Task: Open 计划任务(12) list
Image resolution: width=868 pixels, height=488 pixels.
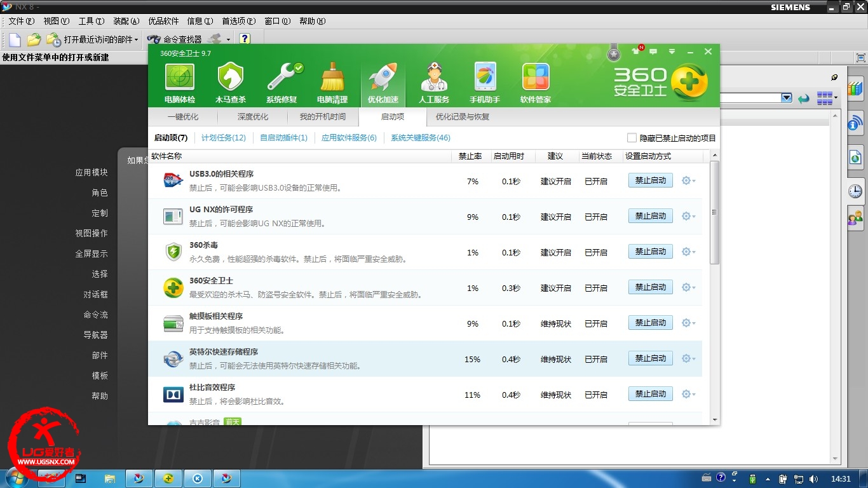Action: tap(224, 138)
